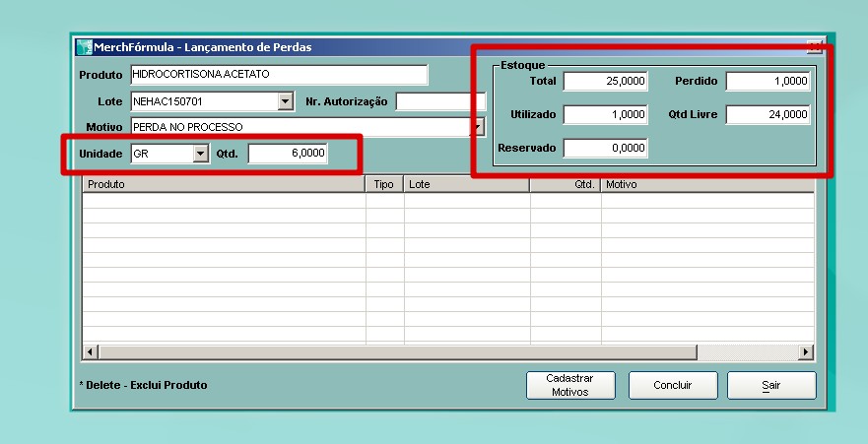Click the Nr. Autorização input field
868x444 pixels.
(440, 101)
